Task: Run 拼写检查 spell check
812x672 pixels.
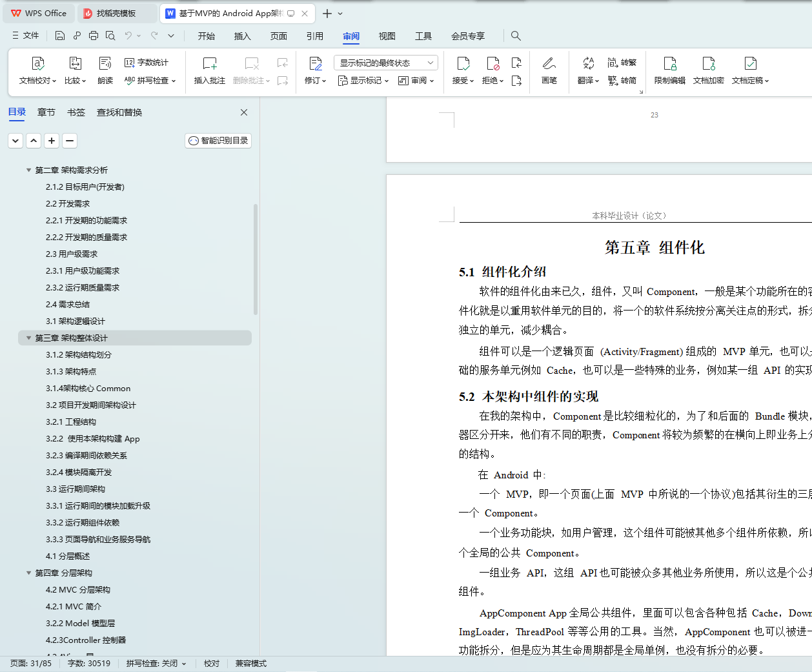Action: pyautogui.click(x=150, y=81)
